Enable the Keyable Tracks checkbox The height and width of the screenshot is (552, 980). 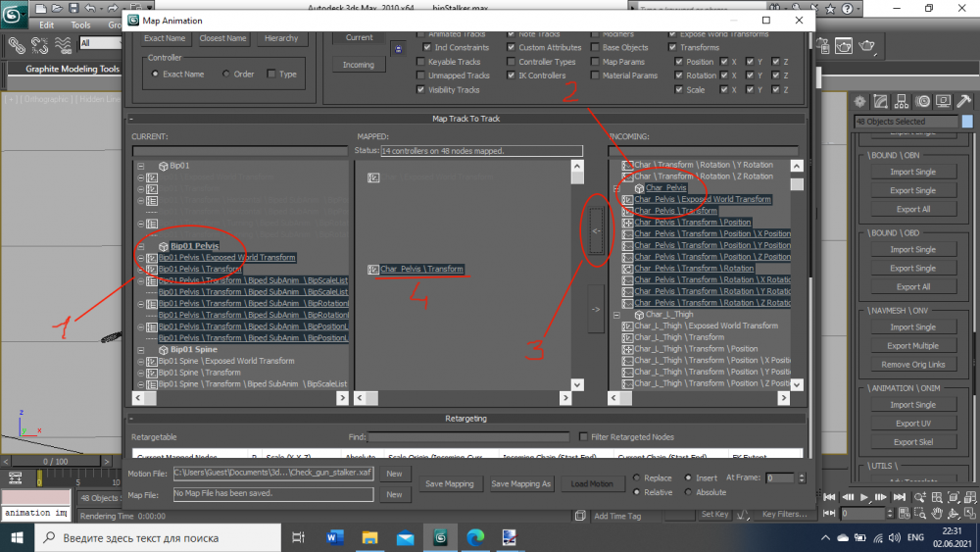(x=421, y=62)
